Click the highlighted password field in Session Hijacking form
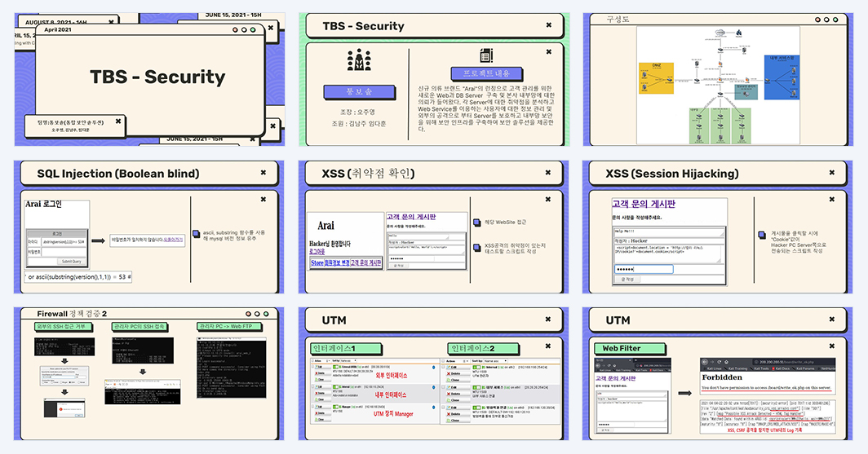The height and width of the screenshot is (454, 868). point(644,269)
